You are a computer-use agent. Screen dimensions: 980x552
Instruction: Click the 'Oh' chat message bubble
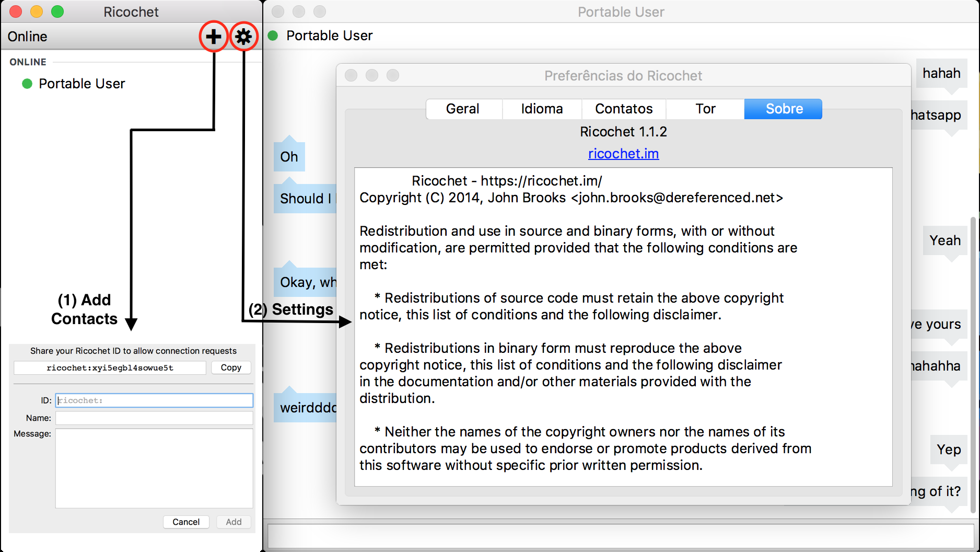point(289,157)
